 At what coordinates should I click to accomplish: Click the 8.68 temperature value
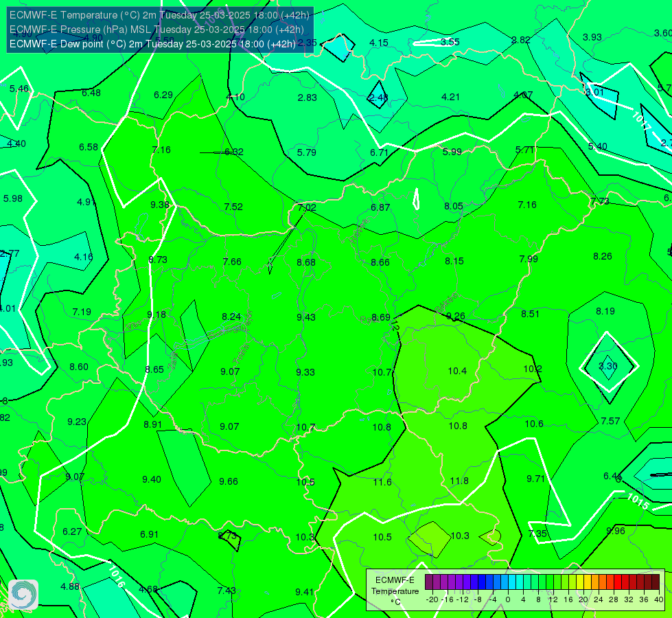[306, 262]
